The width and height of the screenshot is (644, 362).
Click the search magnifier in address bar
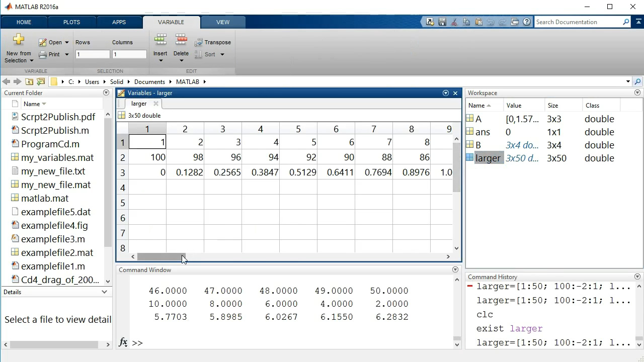(637, 82)
